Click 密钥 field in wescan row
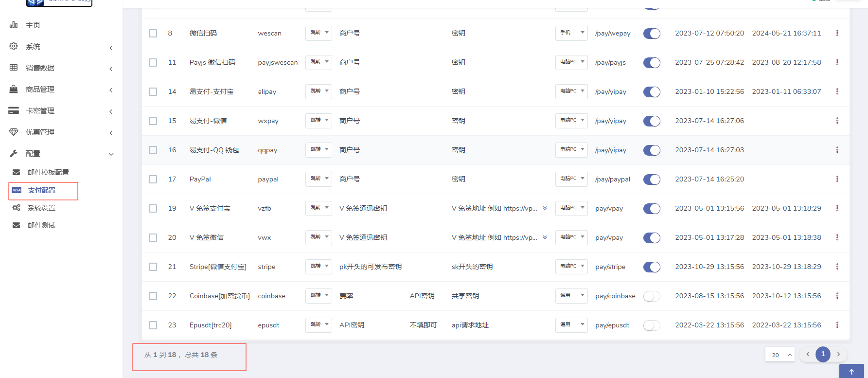 point(459,33)
